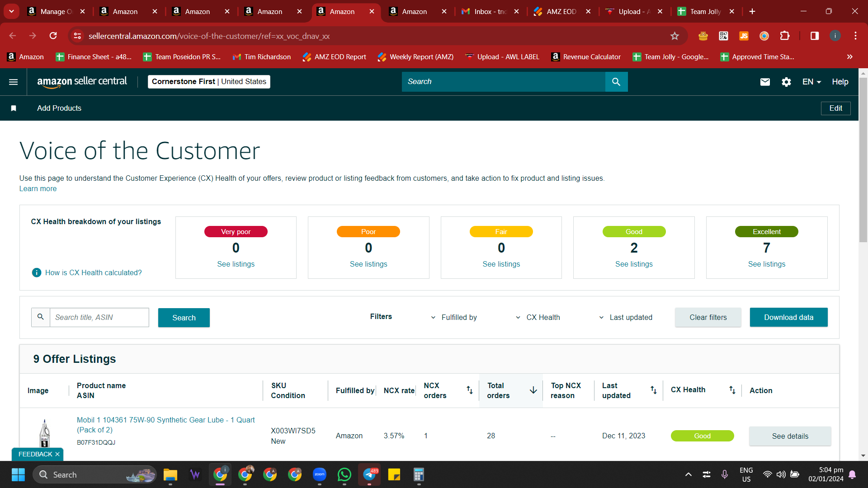The image size is (868, 488).
Task: Switch to the Inbox Gmail tab
Action: pyautogui.click(x=490, y=11)
